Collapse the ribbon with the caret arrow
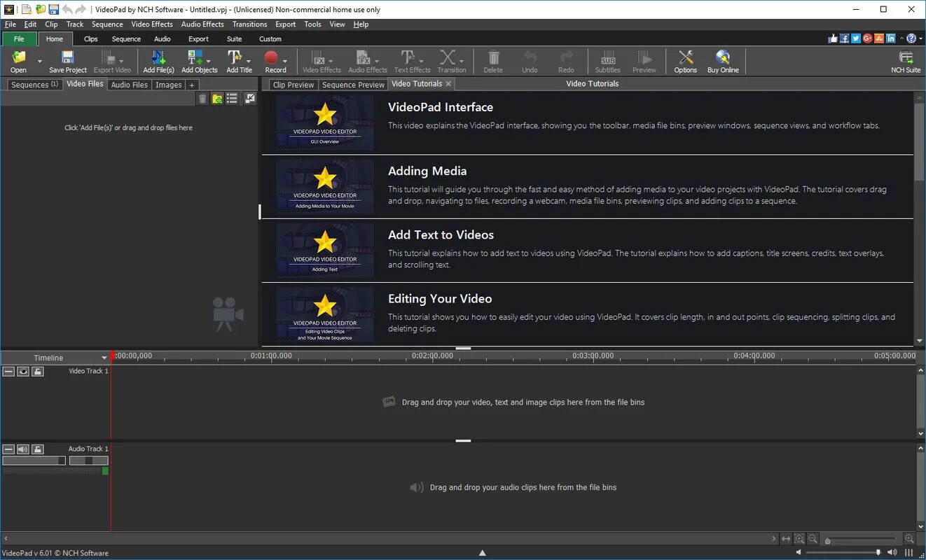The image size is (926, 560). (x=901, y=38)
